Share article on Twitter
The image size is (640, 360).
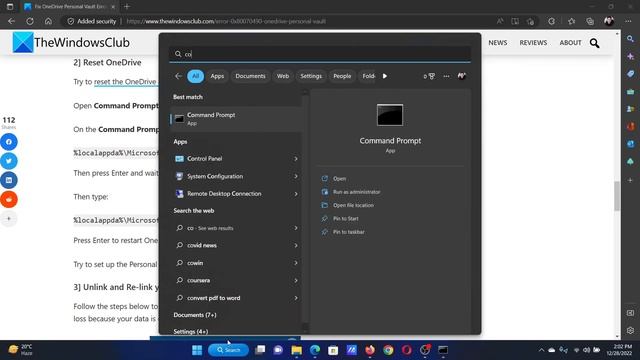coord(9,161)
